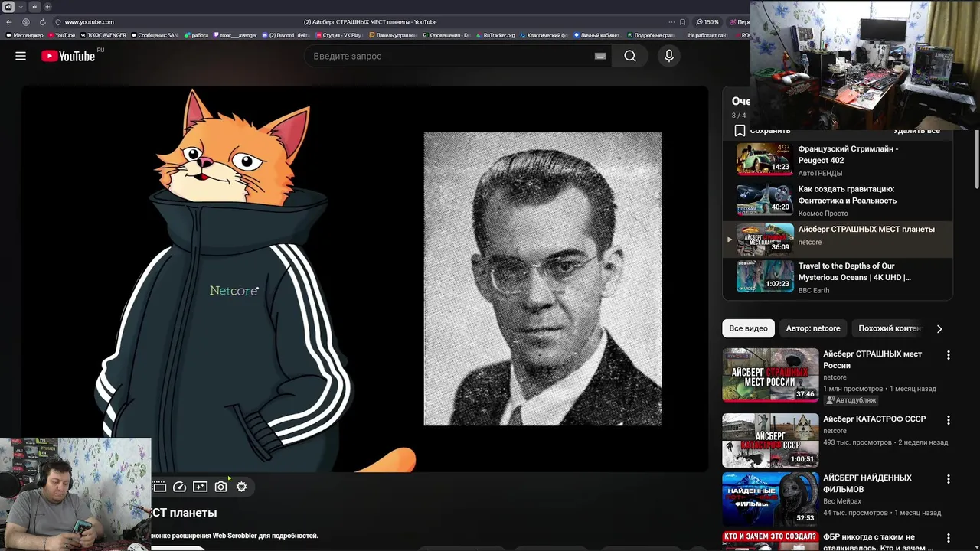Open the tab search dropdown arrow

[21, 7]
